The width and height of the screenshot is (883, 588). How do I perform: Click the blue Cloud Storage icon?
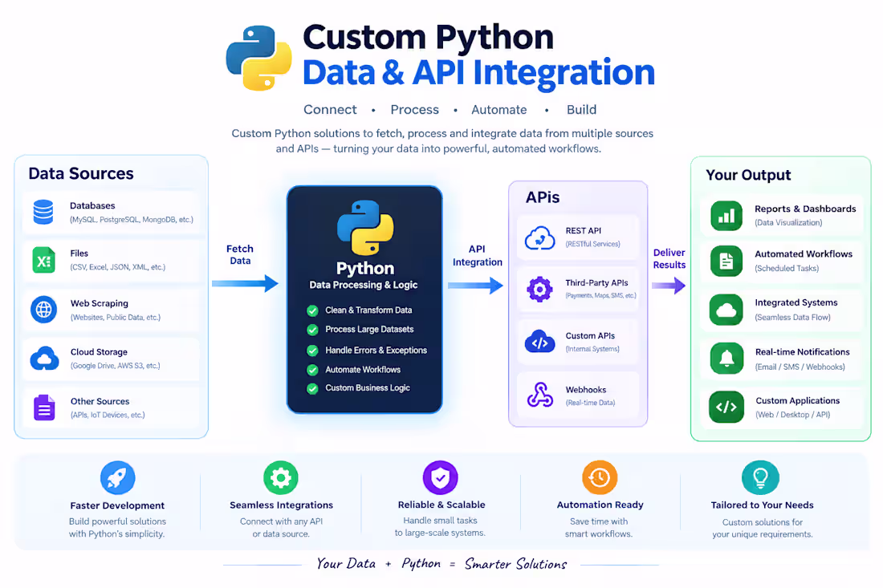pyautogui.click(x=44, y=359)
